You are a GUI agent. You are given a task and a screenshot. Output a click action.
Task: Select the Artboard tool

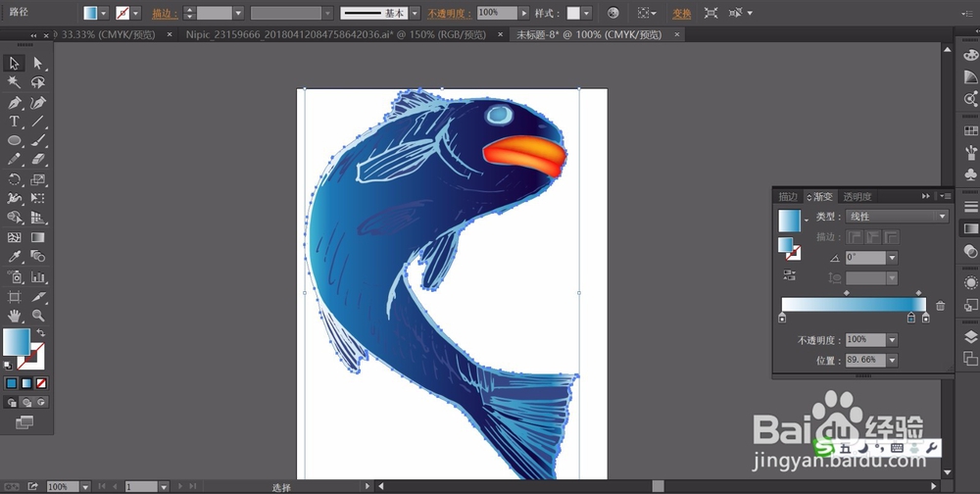coord(14,296)
